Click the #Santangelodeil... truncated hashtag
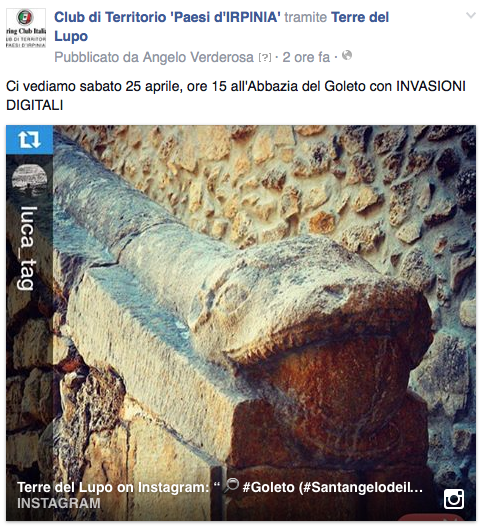The width and height of the screenshot is (481, 528). tap(361, 487)
